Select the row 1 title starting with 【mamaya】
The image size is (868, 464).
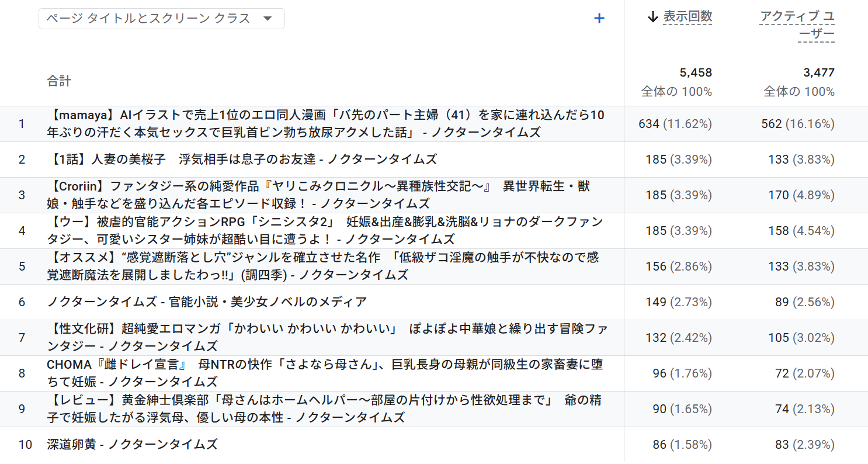click(326, 124)
